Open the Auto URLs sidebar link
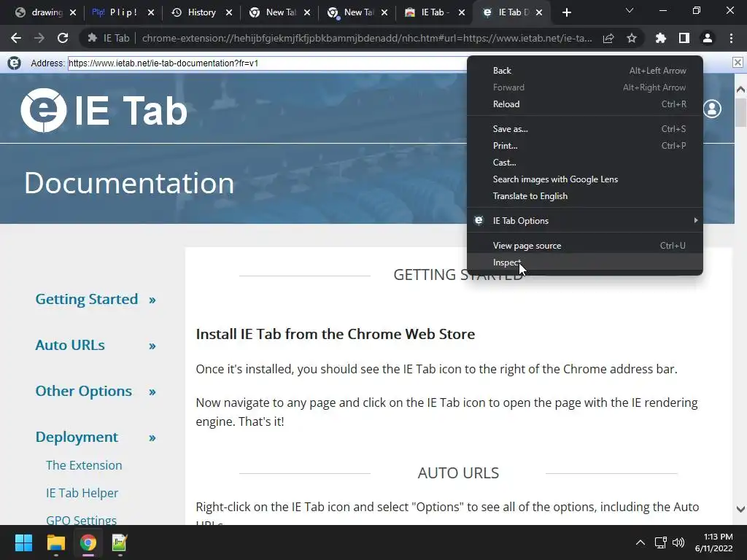This screenshot has width=747, height=560. [70, 345]
